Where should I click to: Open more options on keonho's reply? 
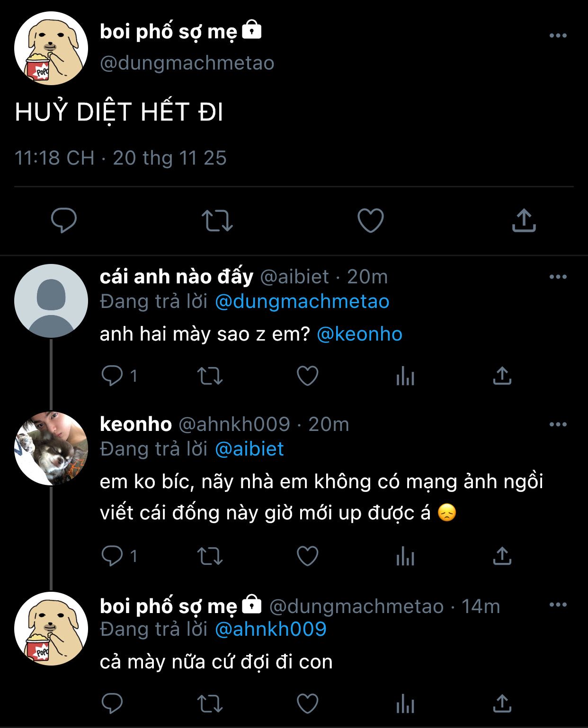(558, 424)
